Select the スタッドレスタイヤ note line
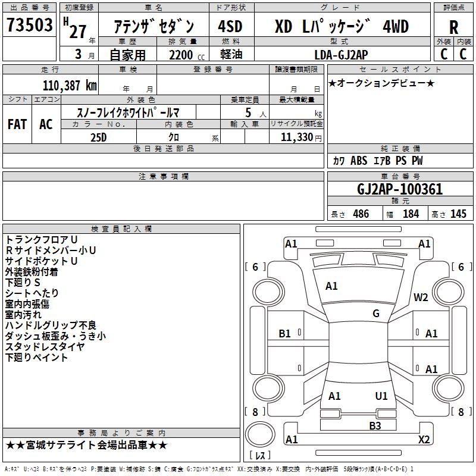 45,346
